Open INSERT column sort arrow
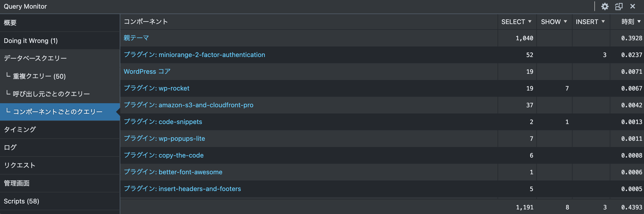The height and width of the screenshot is (214, 644). 603,22
